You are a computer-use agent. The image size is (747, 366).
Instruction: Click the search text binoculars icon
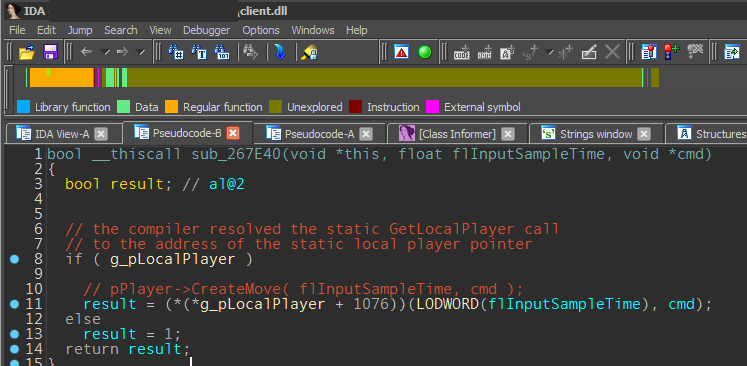point(199,51)
